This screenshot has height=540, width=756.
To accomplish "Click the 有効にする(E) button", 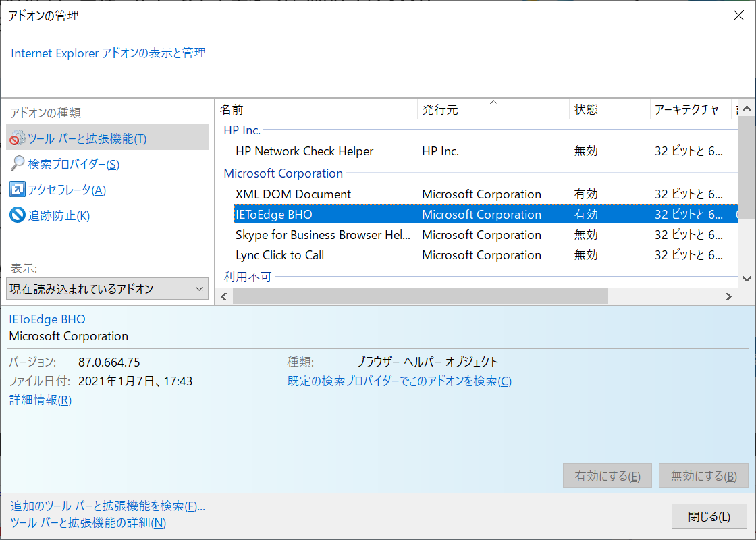I will pos(607,476).
